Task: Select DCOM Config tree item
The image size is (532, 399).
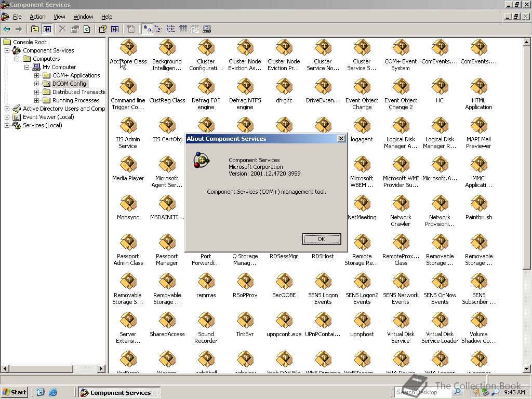Action: 69,84
